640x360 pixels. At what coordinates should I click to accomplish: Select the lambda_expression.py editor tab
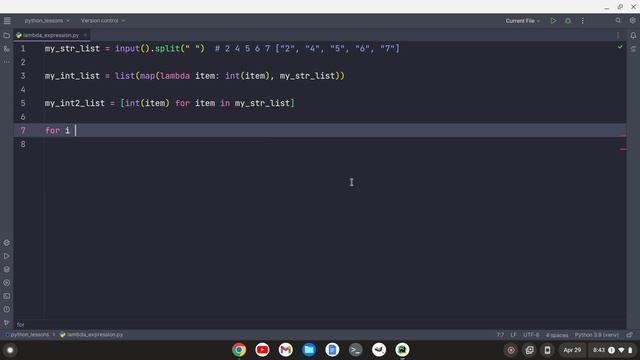tap(51, 35)
